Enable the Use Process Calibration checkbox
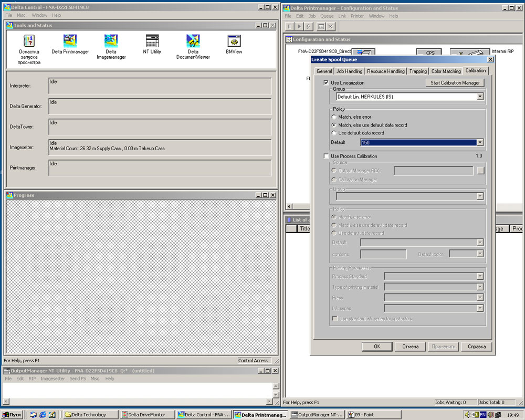 click(326, 156)
